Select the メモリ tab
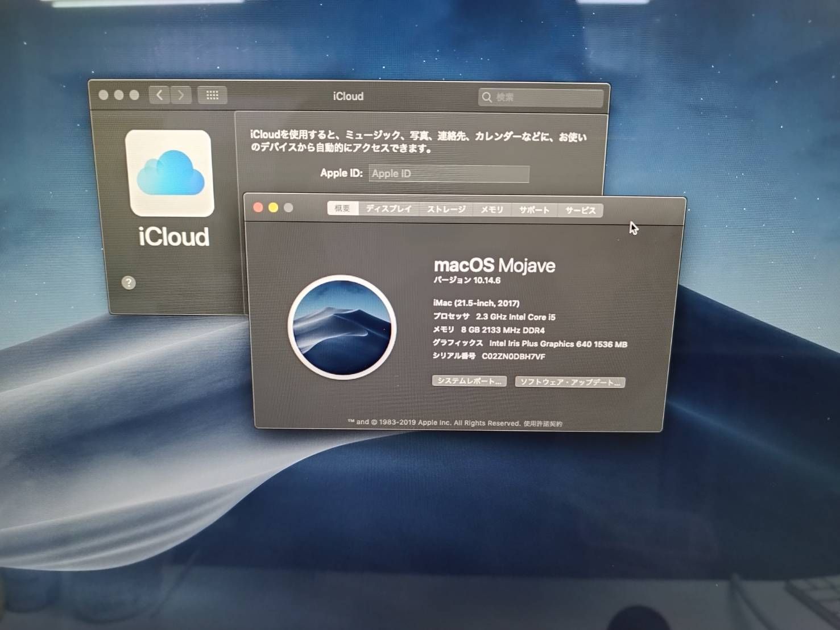This screenshot has width=840, height=630. coord(491,210)
